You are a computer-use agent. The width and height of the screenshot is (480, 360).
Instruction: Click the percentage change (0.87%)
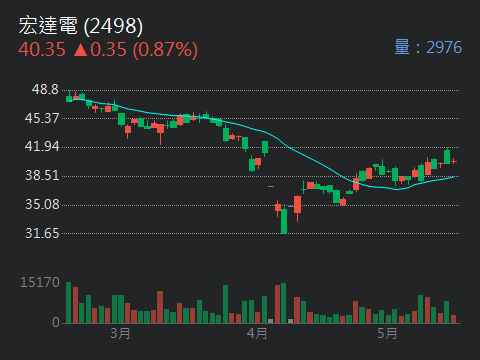[x=165, y=50]
